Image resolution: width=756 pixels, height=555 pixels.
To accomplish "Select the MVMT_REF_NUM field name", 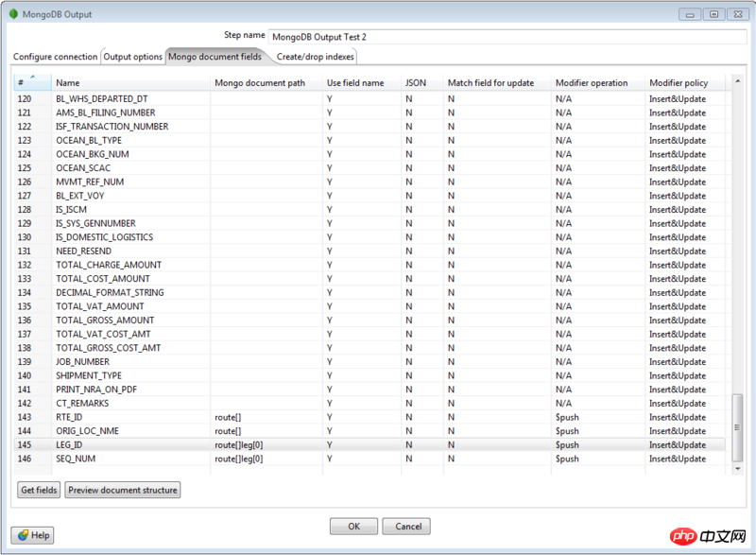I will coord(90,182).
